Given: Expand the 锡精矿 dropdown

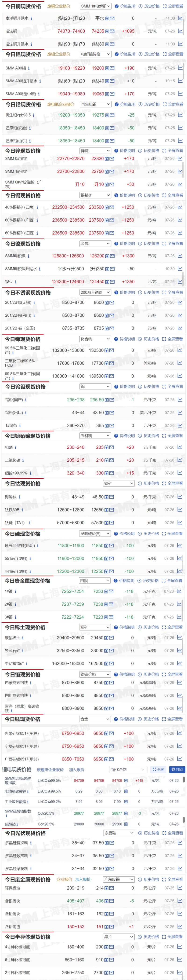Looking at the screenshot, I should (x=95, y=196).
